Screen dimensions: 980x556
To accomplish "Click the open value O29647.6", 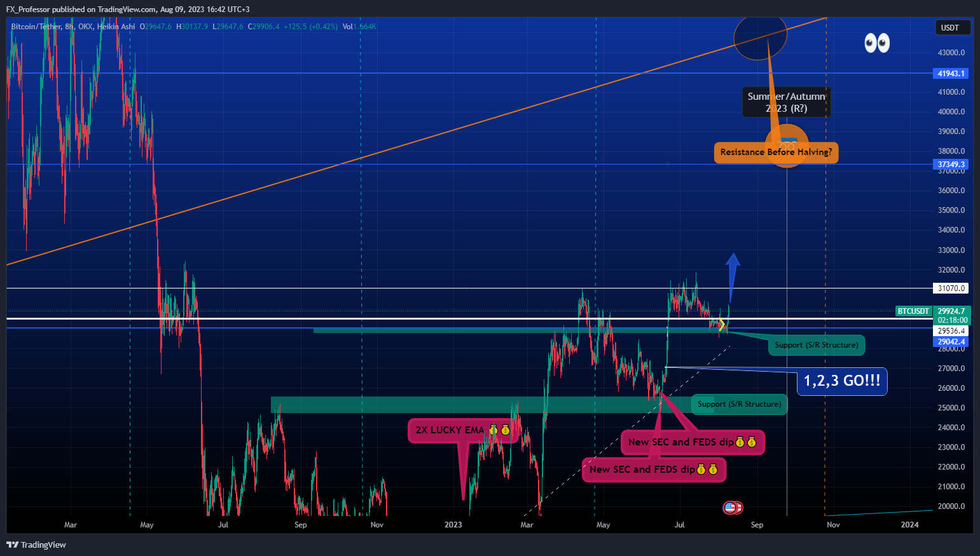I will tap(156, 27).
